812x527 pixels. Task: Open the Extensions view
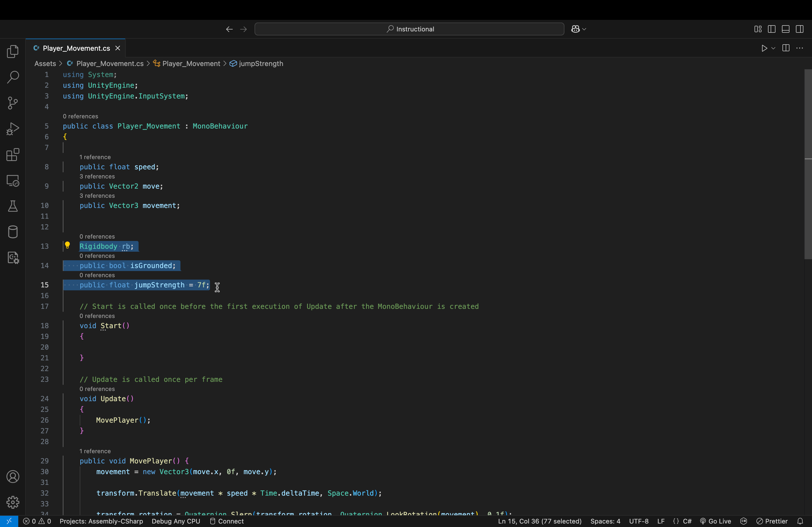(13, 155)
